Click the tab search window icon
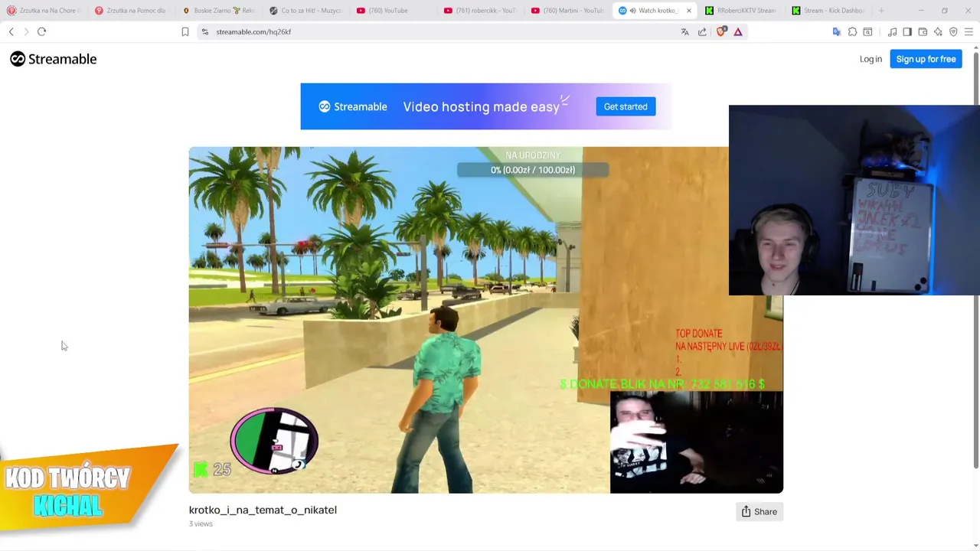This screenshot has width=980, height=551. point(867,31)
